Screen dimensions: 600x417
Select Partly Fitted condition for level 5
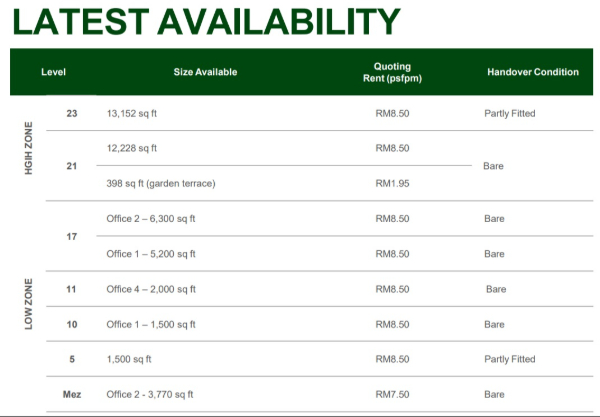[509, 359]
